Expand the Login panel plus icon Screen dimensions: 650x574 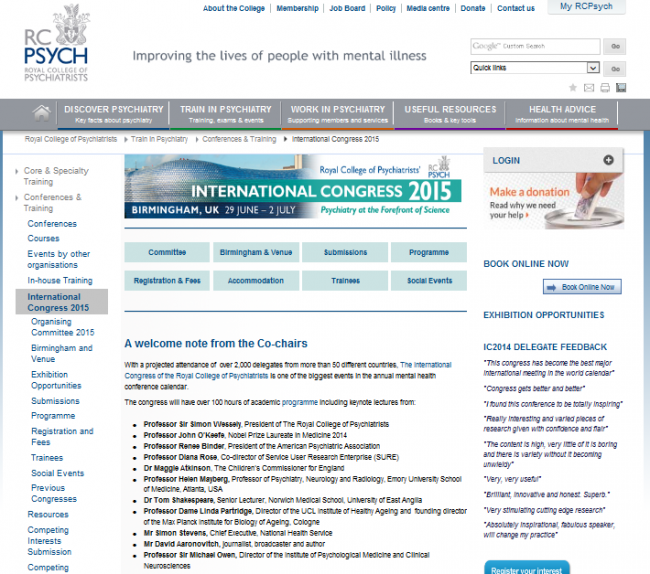(x=608, y=160)
